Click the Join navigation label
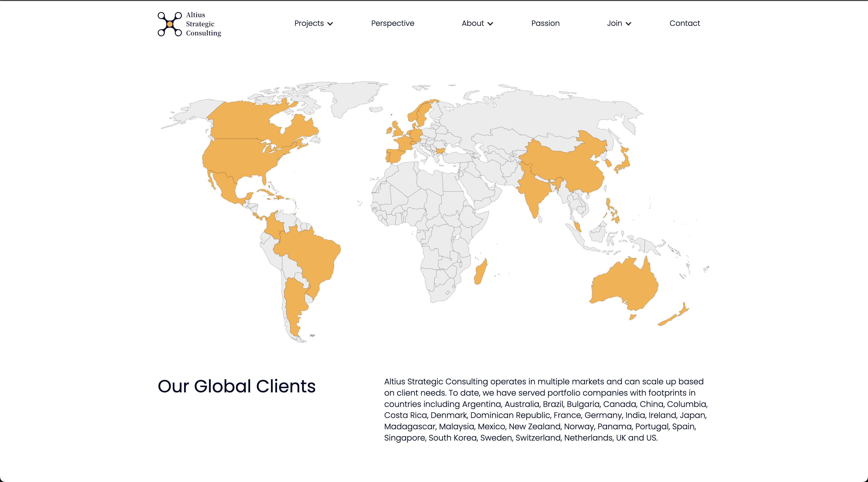Viewport: 868px width, 482px height. [614, 23]
